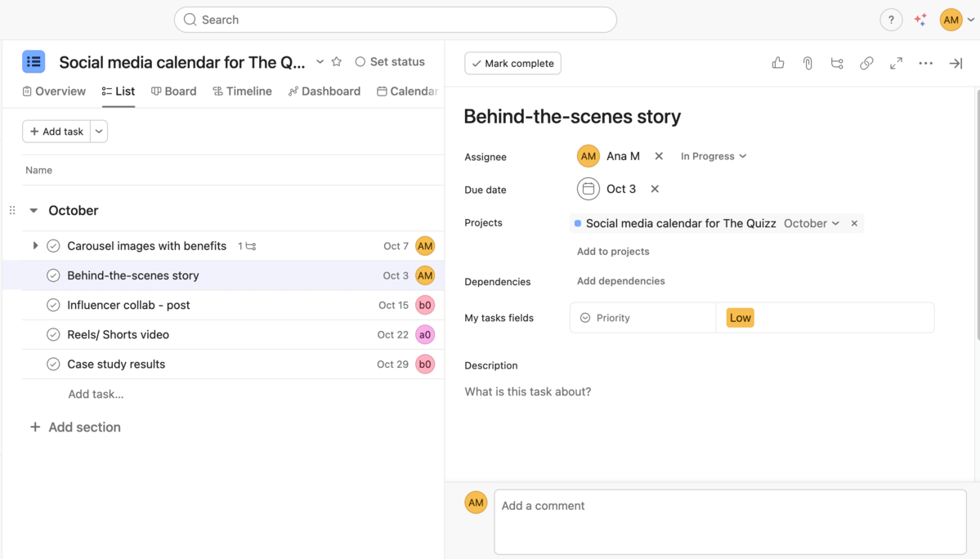Open Asana AI with the sparkles icon

click(920, 19)
